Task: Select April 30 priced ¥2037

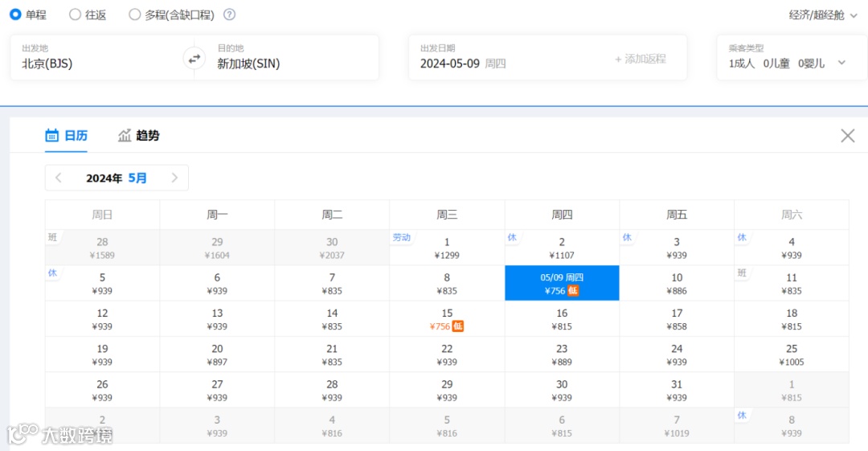Action: 332,248
